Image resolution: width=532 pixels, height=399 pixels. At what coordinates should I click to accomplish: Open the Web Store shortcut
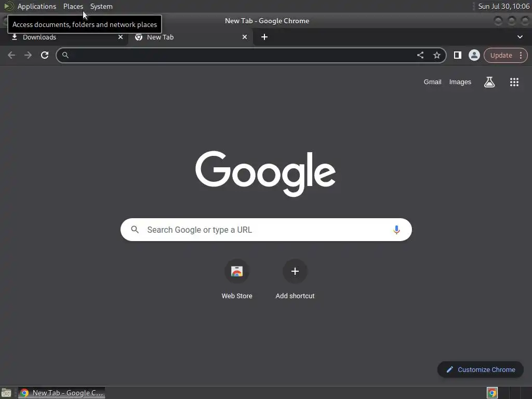(x=237, y=279)
